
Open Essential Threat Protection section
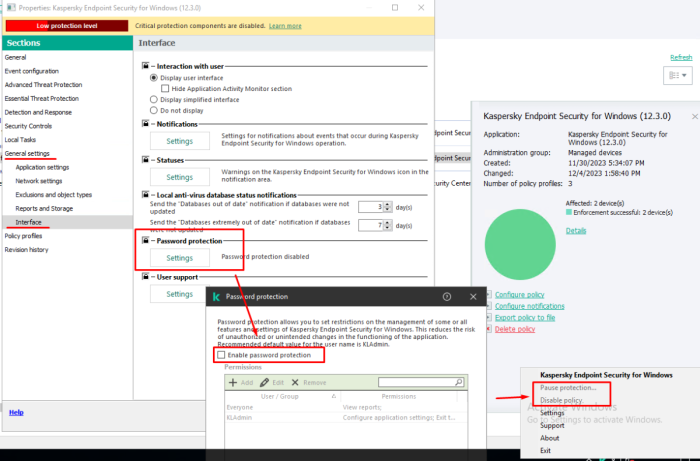42,99
